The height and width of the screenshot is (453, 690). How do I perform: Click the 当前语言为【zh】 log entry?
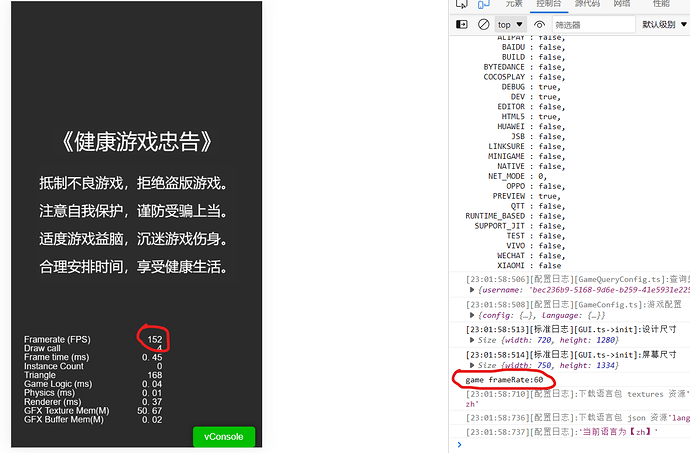pos(562,432)
